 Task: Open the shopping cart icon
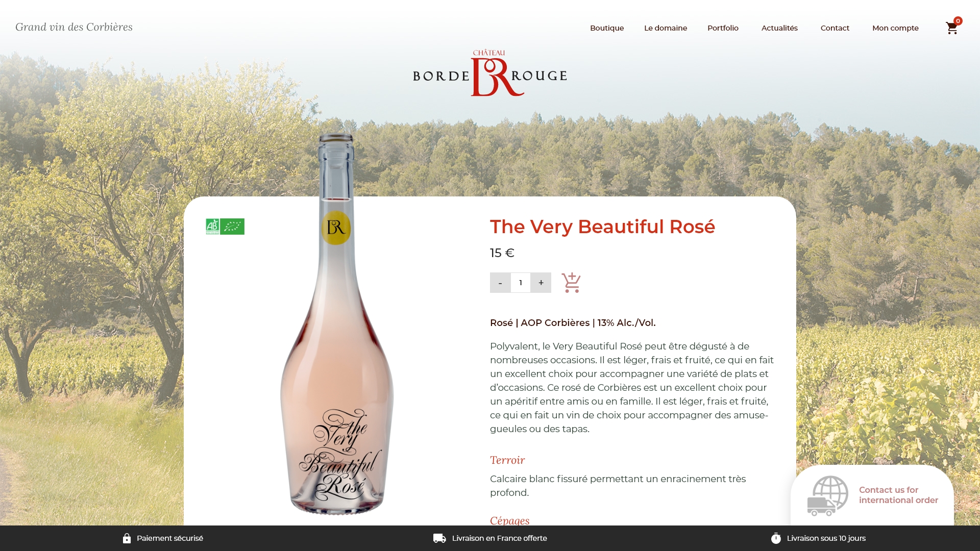pyautogui.click(x=952, y=28)
